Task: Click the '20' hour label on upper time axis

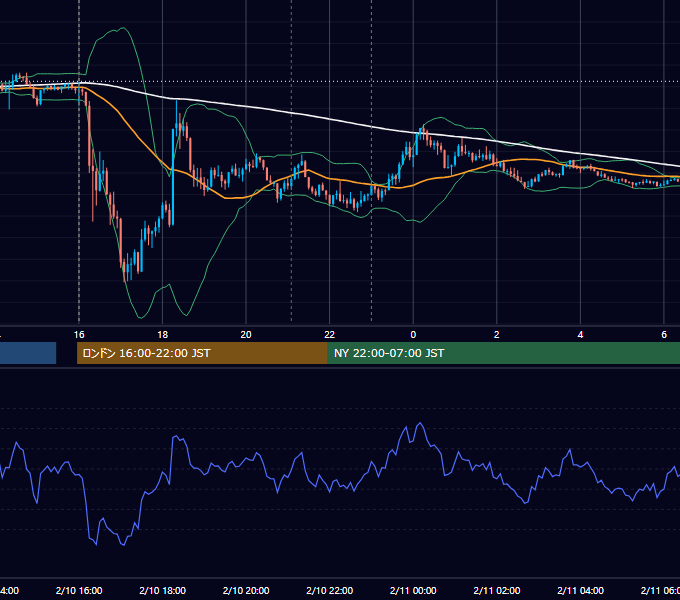Action: coord(246,335)
